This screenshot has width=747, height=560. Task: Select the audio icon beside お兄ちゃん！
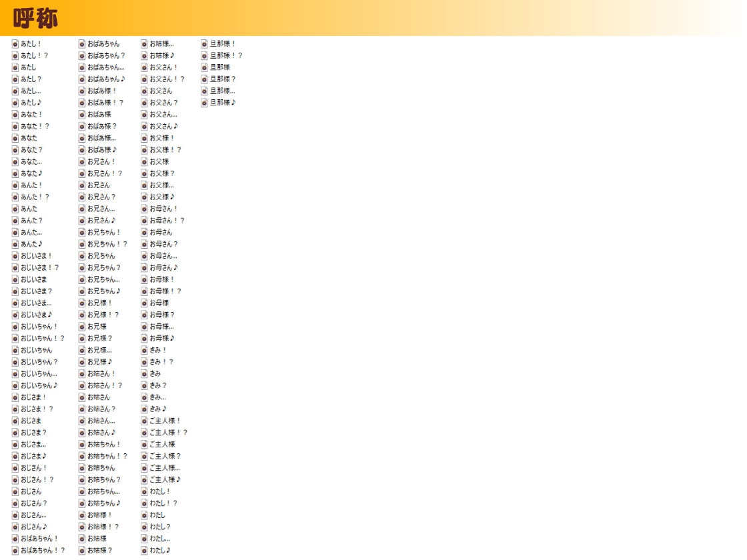tap(82, 233)
